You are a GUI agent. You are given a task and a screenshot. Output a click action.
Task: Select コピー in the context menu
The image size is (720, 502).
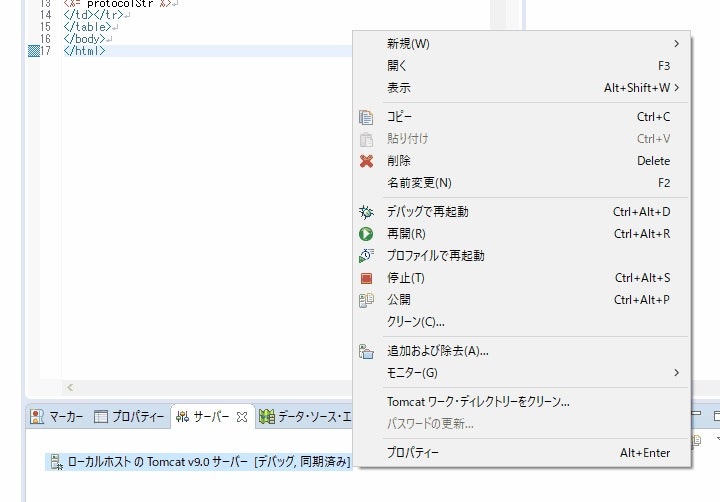523,117
